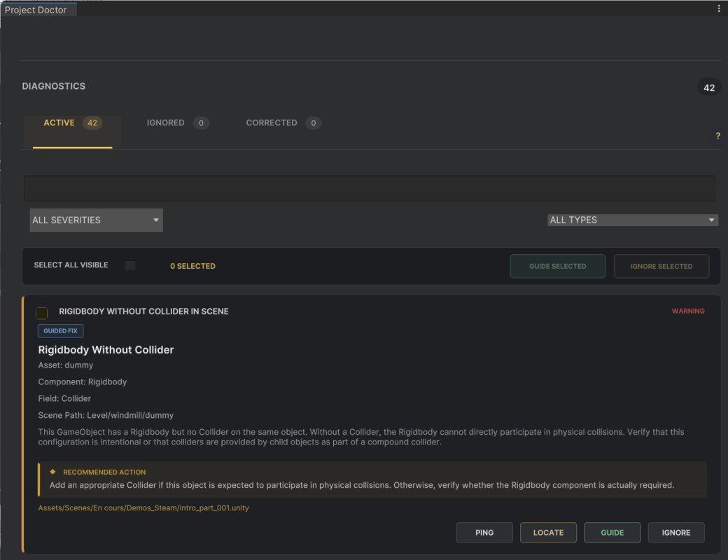This screenshot has width=728, height=560.
Task: Click the 'Component: Rigidbody' text
Action: [82, 382]
